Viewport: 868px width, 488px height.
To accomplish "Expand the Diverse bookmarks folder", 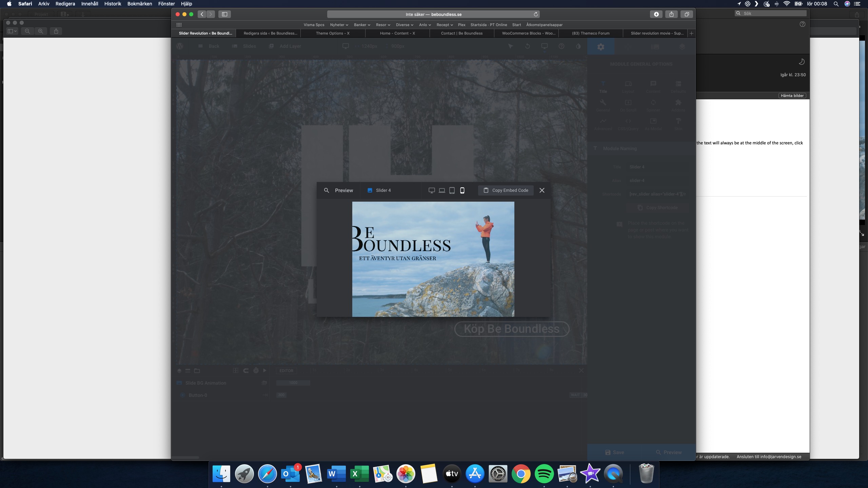I will point(405,25).
